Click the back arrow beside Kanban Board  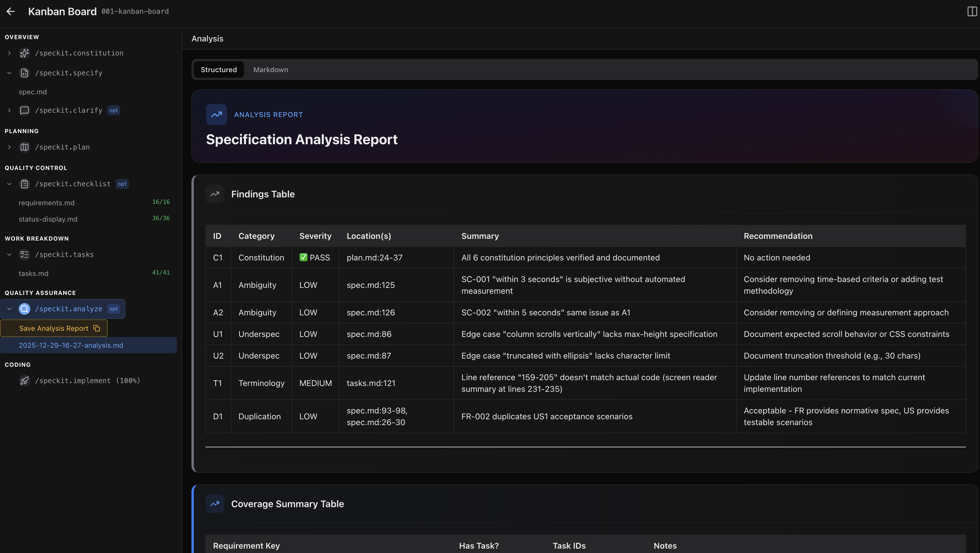10,11
